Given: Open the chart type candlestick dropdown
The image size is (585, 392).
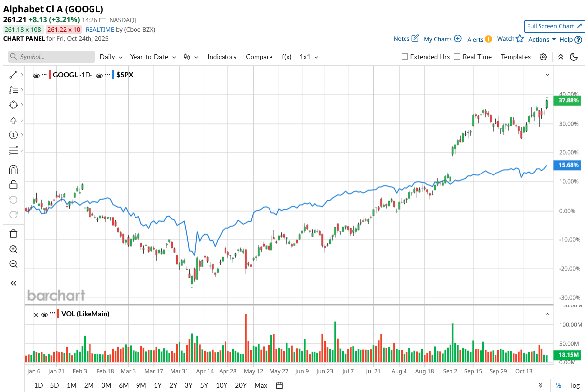Looking at the screenshot, I should 191,57.
